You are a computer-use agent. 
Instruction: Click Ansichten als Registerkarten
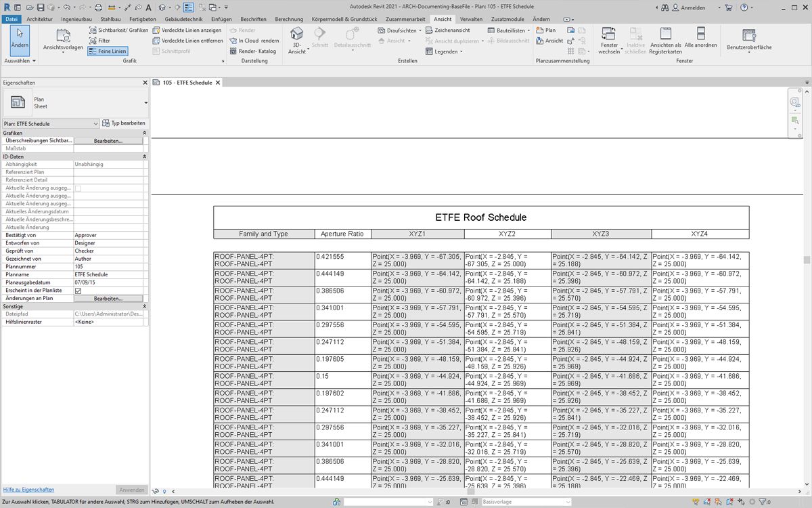point(665,41)
